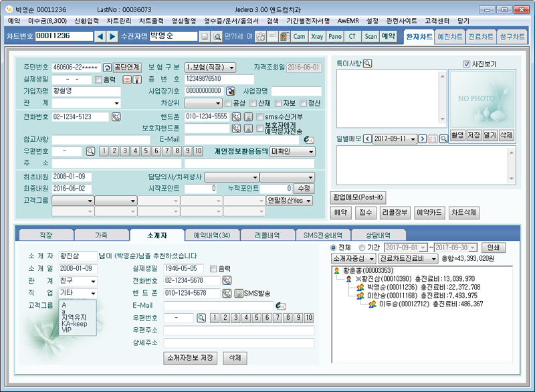Click the phone dial icon beside 전화번호
Viewport: 535px width, 392px height.
(116, 116)
